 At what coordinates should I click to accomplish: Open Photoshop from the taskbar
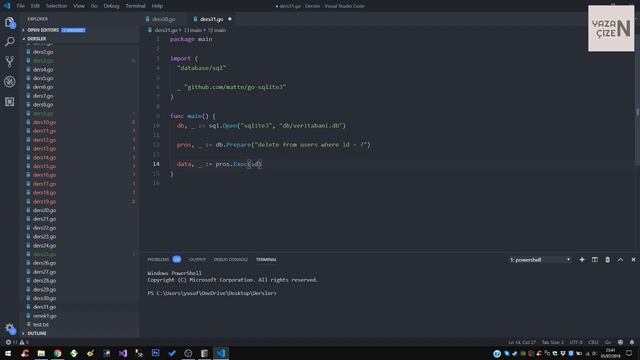[x=156, y=353]
